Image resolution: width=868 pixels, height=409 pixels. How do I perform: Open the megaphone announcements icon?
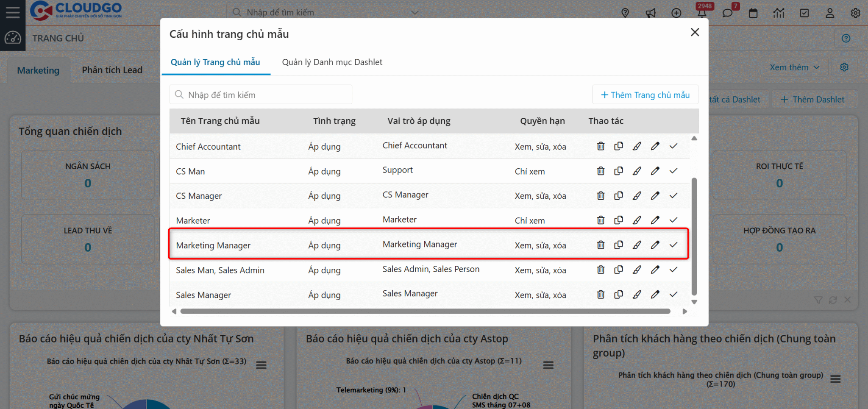tap(651, 13)
